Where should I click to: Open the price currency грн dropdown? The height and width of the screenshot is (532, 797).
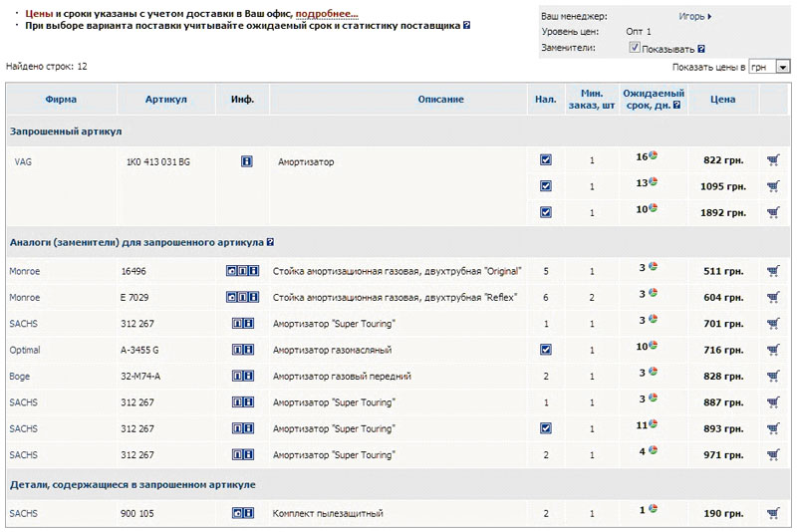[783, 67]
